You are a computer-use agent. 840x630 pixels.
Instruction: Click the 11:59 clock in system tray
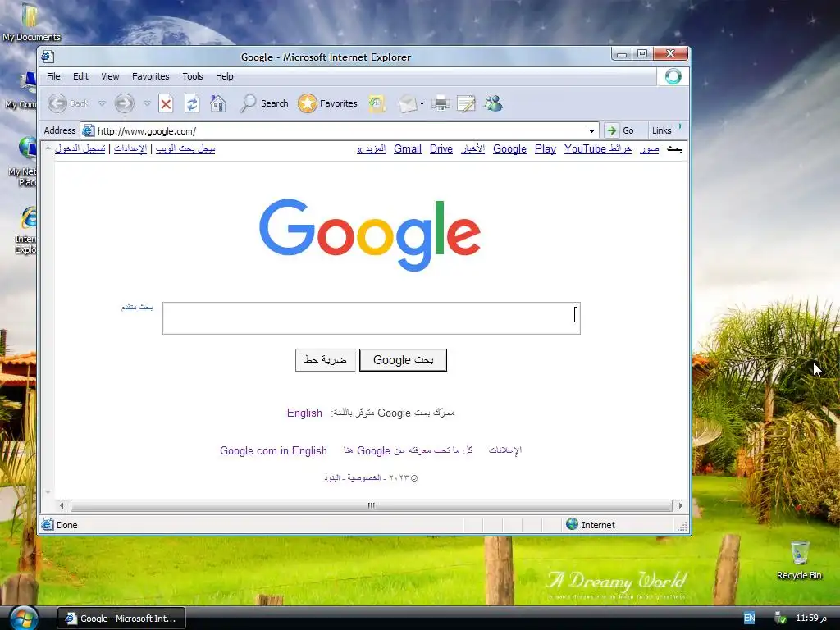pyautogui.click(x=811, y=618)
